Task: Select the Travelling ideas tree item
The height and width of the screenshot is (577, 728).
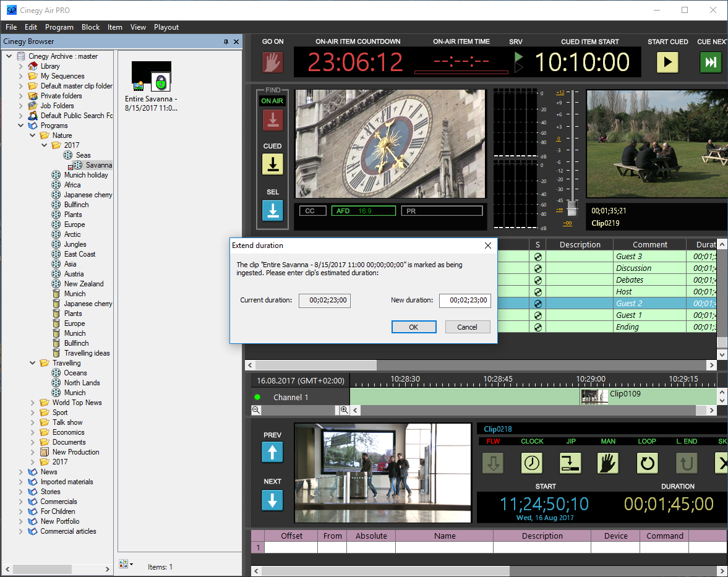Action: point(87,353)
